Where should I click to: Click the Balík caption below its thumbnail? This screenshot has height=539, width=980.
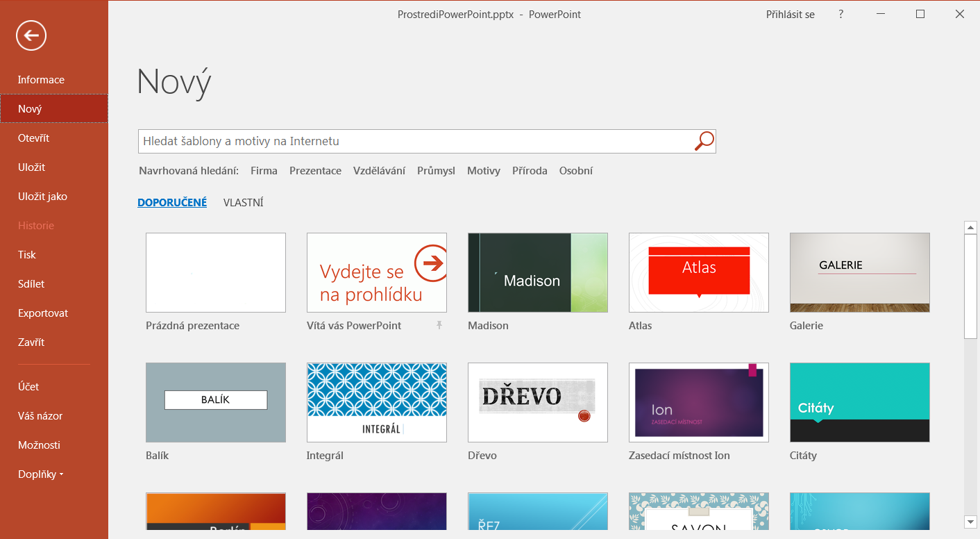click(157, 456)
